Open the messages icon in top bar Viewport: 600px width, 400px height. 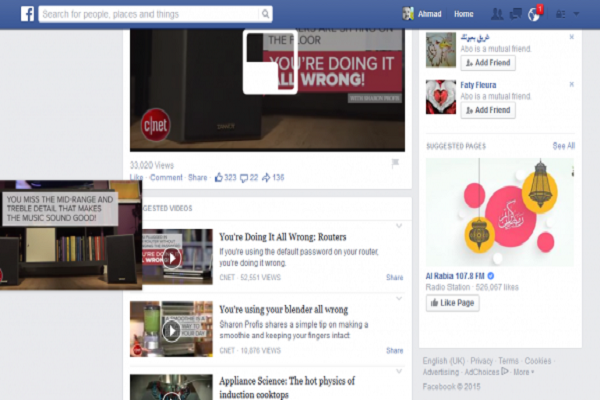(x=516, y=14)
